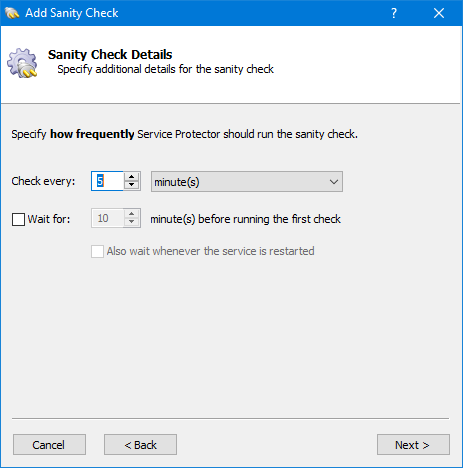Screen dimensions: 463x468
Task: Click the gear plug wizard icon
Action: 22,63
